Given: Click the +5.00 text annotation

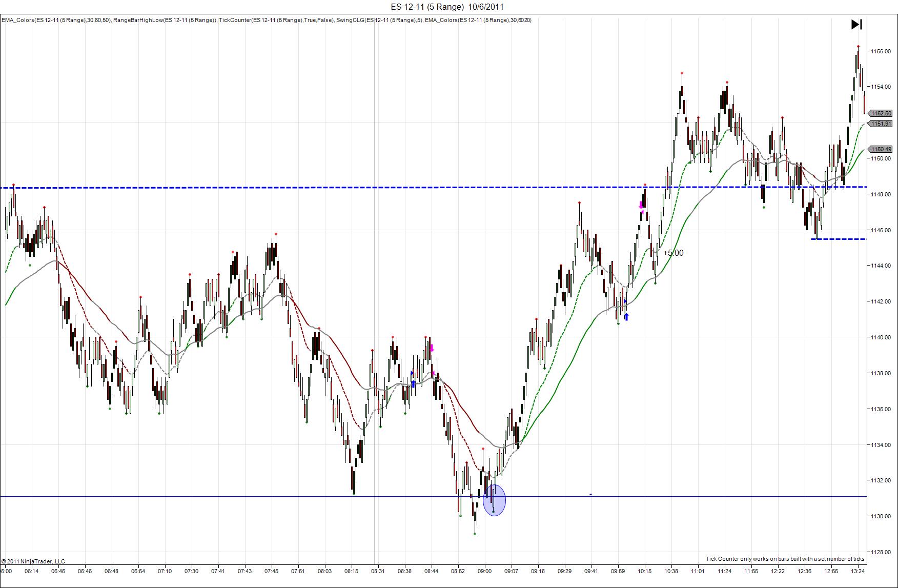Looking at the screenshot, I should point(673,253).
